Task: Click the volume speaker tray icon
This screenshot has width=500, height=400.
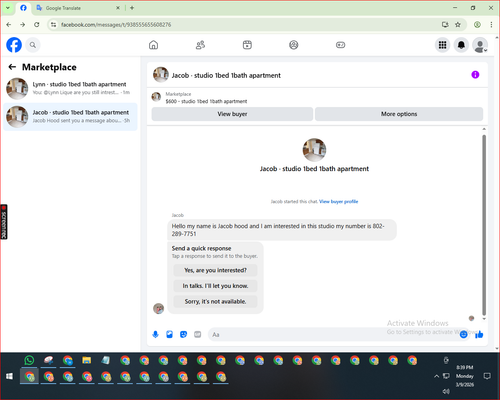Action: tap(446, 391)
